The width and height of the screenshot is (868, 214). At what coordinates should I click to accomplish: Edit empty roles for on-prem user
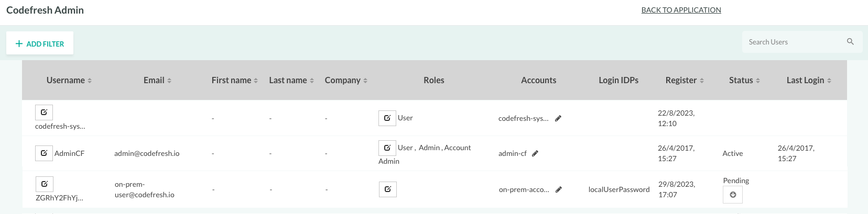coord(388,189)
